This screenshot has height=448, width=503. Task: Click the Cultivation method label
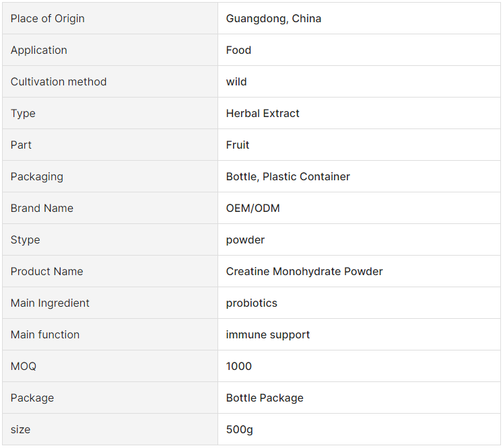(59, 81)
